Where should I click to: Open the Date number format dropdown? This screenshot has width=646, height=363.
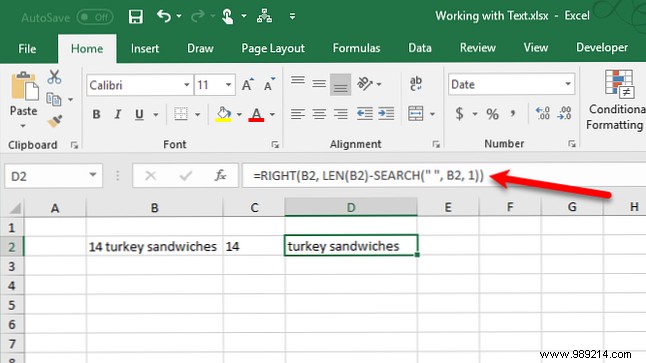point(568,84)
